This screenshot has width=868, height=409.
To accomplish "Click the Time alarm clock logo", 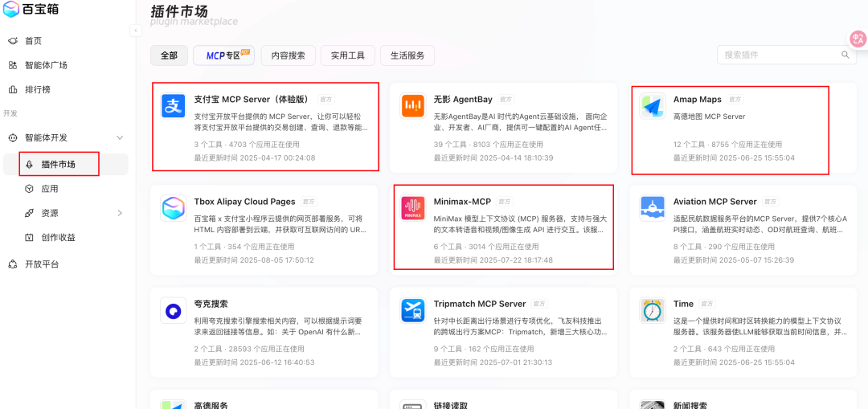I will coord(652,310).
